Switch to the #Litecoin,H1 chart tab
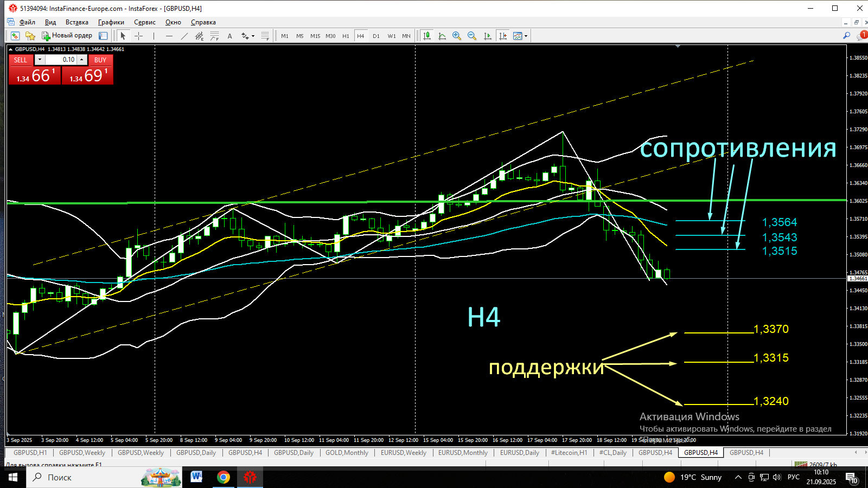The image size is (868, 488). coord(569,453)
